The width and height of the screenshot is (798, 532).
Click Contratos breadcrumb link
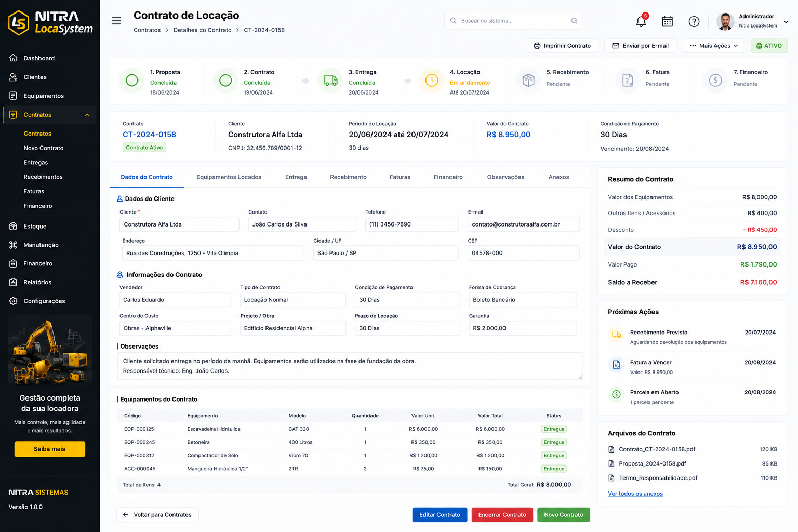[x=147, y=30]
